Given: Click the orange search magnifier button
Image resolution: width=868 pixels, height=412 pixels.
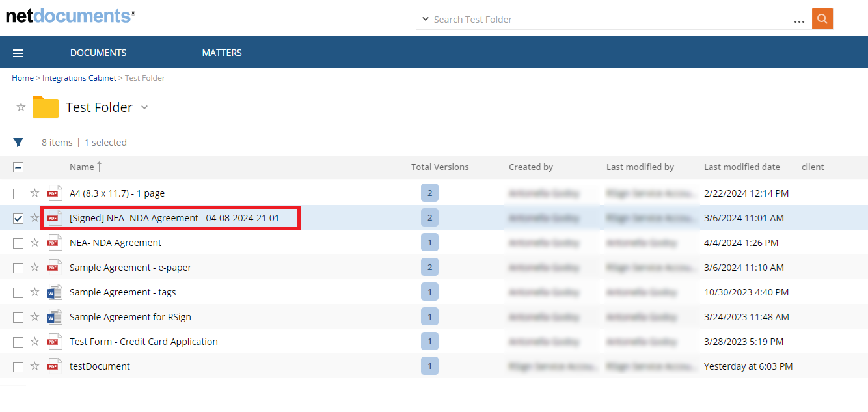Looking at the screenshot, I should point(822,19).
